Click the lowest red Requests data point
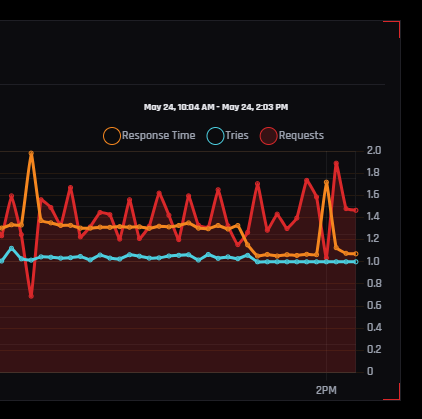Viewport: 422px width, 419px height. point(31,296)
